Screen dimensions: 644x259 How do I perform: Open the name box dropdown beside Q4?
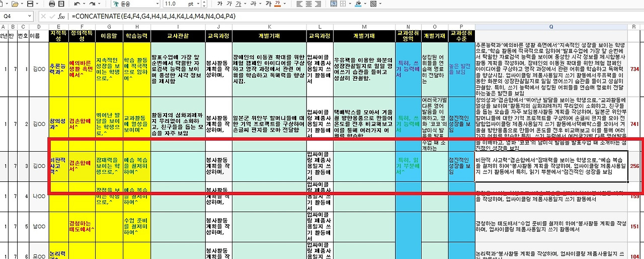30,17
